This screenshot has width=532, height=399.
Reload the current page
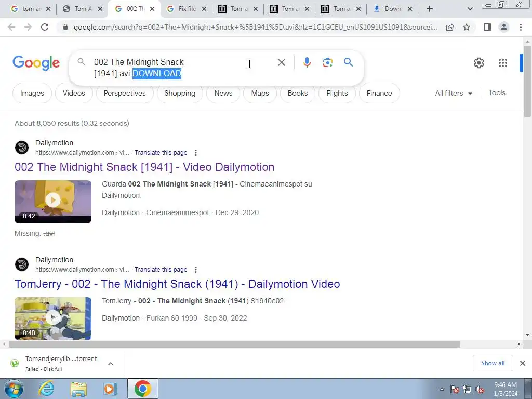click(x=45, y=27)
